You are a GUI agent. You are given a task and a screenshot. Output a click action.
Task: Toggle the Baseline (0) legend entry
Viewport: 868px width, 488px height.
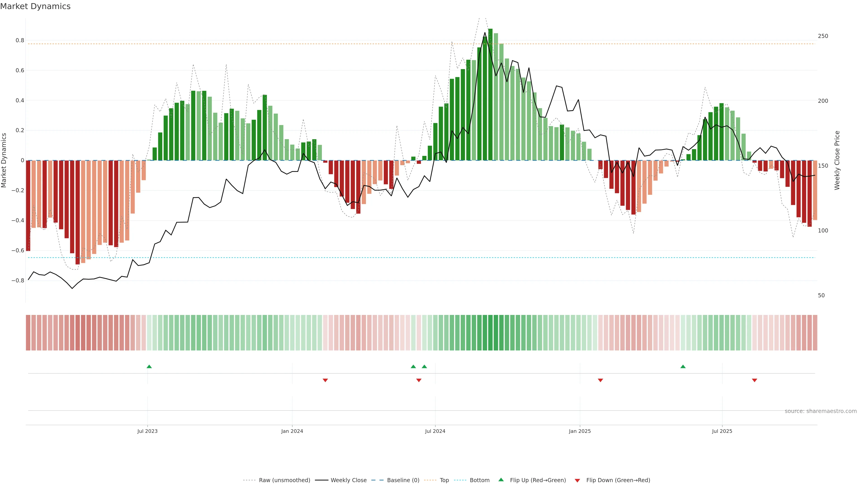point(403,480)
